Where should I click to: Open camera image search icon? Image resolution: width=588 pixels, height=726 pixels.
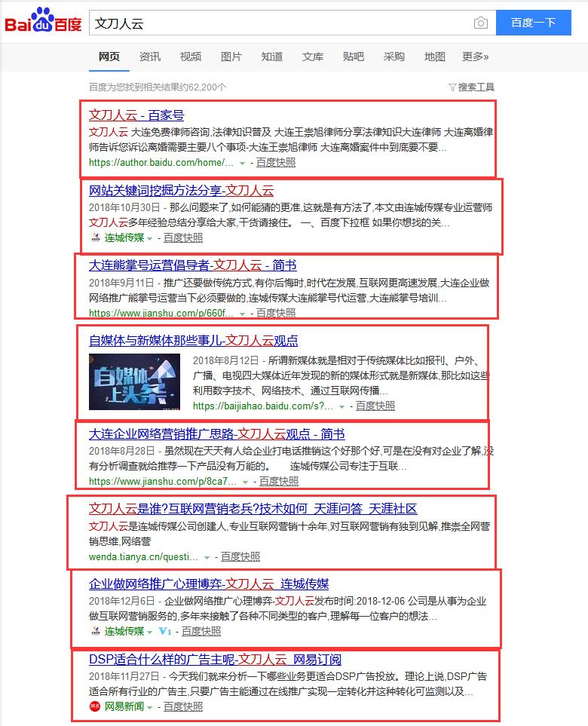[x=481, y=23]
